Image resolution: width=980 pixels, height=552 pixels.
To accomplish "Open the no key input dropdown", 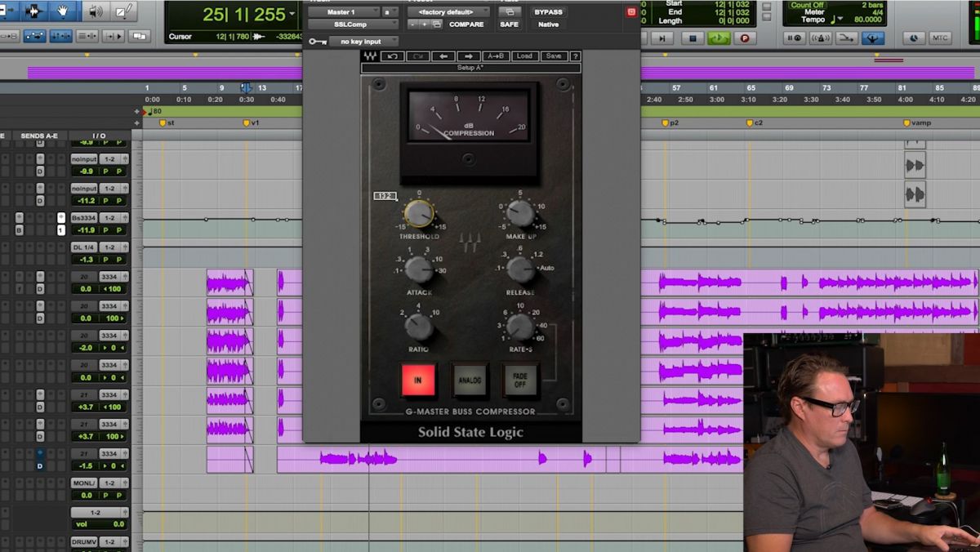I will click(359, 42).
